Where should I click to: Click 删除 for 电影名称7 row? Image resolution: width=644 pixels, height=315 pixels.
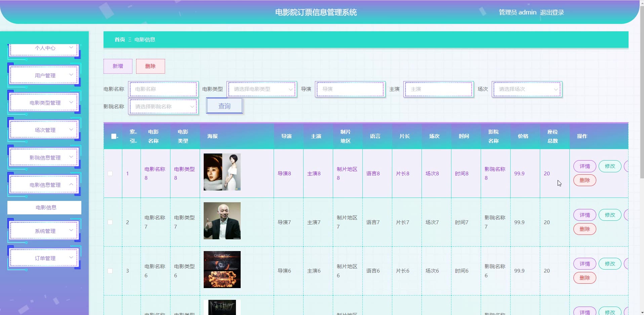coord(585,229)
